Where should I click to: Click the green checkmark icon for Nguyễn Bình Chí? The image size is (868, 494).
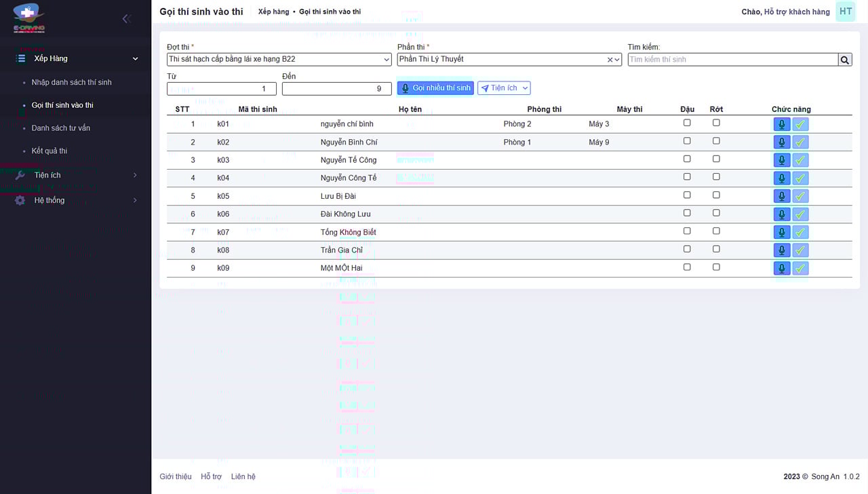pyautogui.click(x=800, y=142)
